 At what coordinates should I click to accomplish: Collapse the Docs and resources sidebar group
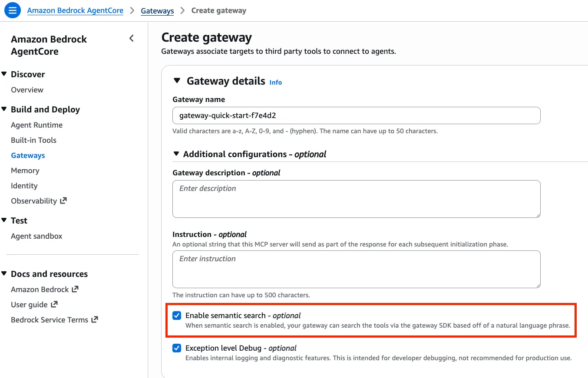pyautogui.click(x=4, y=274)
